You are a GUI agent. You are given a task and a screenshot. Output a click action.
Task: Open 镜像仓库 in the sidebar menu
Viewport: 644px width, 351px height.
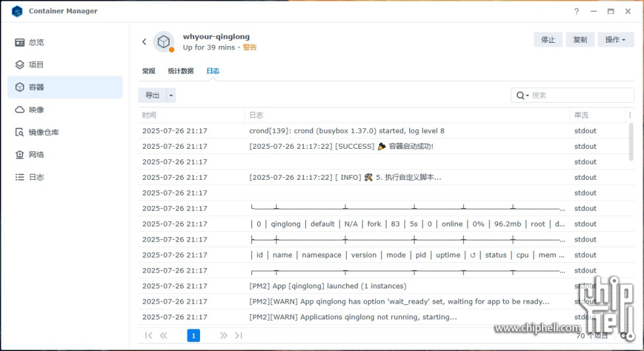pos(65,132)
